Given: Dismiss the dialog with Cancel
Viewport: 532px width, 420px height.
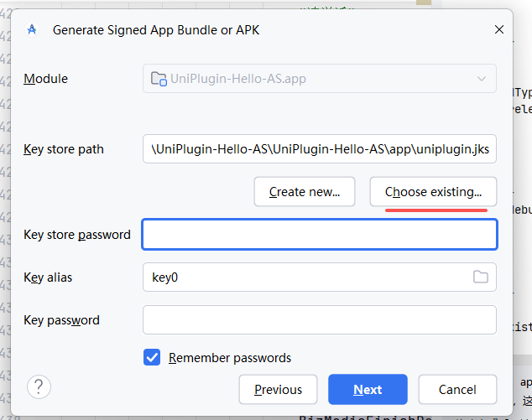Looking at the screenshot, I should click(x=458, y=389).
